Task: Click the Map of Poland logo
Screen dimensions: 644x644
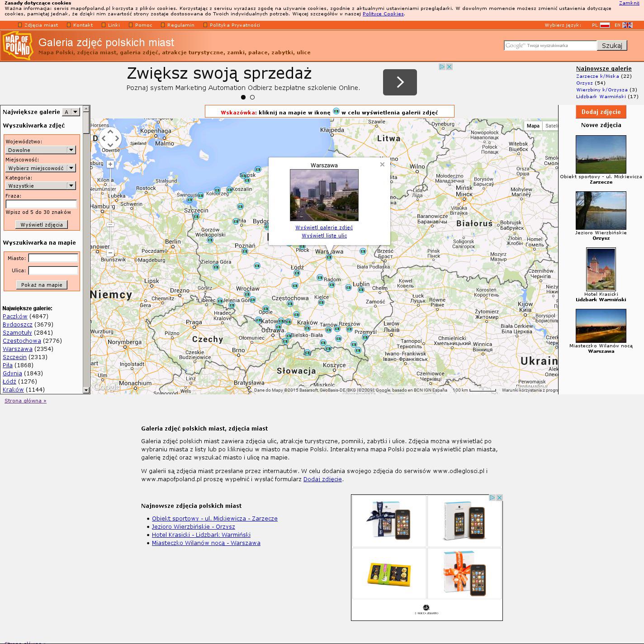Action: click(x=18, y=45)
